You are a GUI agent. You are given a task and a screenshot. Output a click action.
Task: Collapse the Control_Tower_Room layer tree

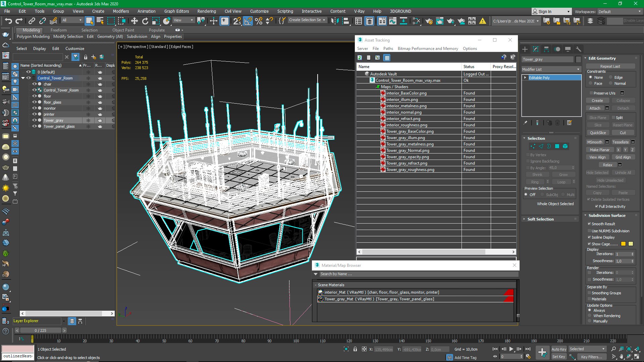point(23,78)
